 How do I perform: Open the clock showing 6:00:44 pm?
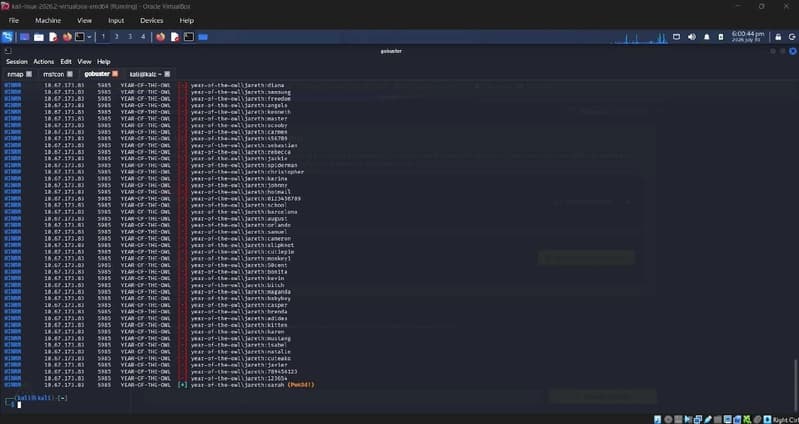[x=748, y=36]
